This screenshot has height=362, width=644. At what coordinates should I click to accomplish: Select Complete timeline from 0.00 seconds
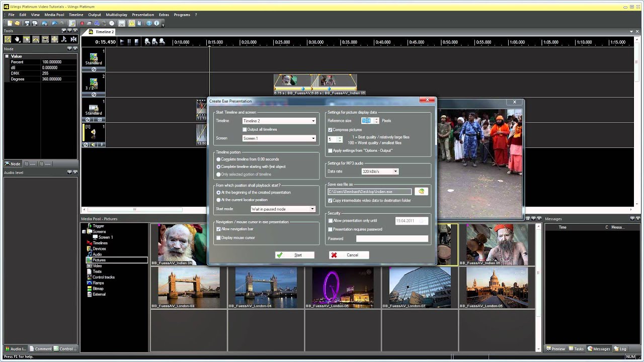(x=218, y=159)
